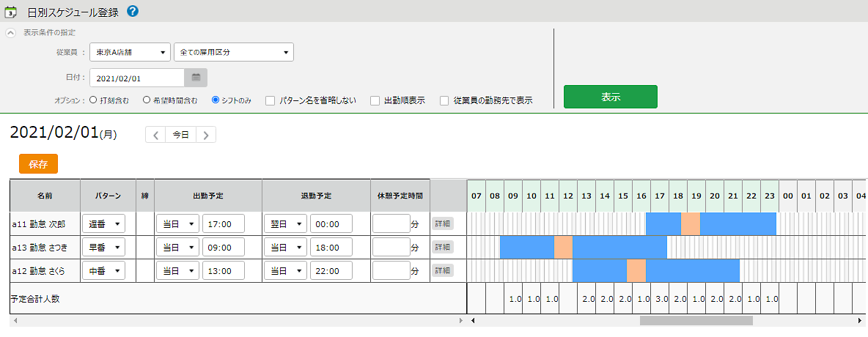This screenshot has width=868, height=337.
Task: Click the orange 保存 button
Action: tap(39, 164)
